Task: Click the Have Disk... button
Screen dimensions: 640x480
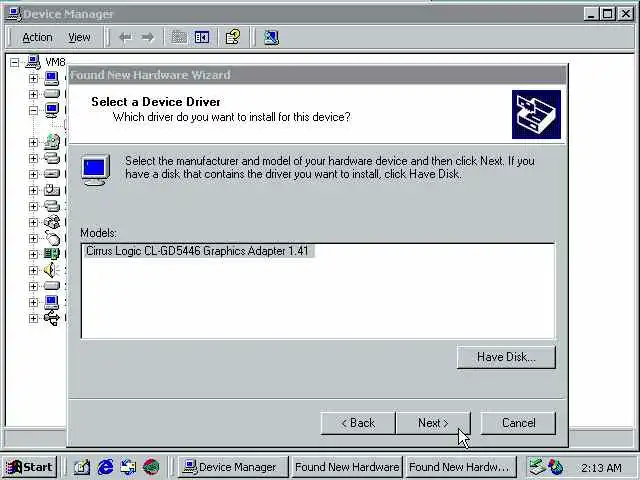Action: tap(506, 357)
